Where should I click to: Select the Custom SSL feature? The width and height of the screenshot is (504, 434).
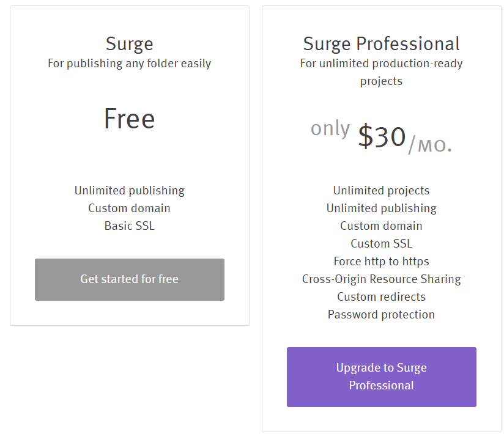(x=381, y=244)
